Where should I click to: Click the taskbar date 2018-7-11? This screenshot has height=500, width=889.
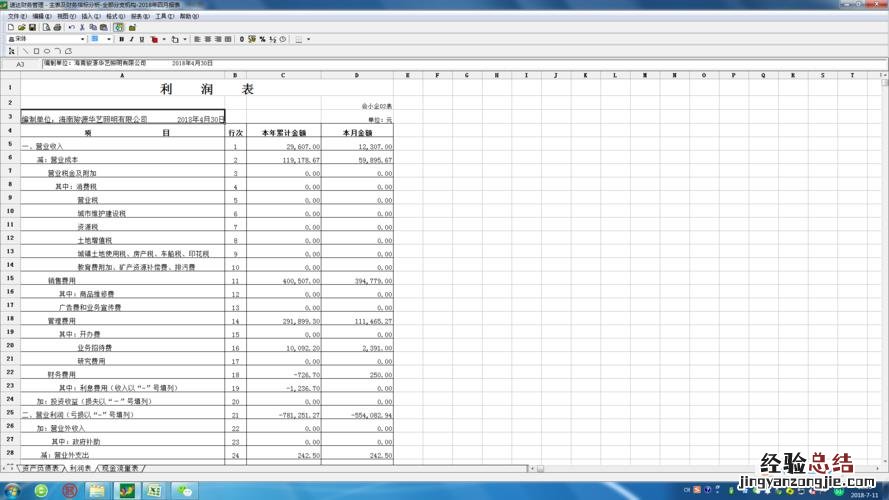tap(864, 495)
